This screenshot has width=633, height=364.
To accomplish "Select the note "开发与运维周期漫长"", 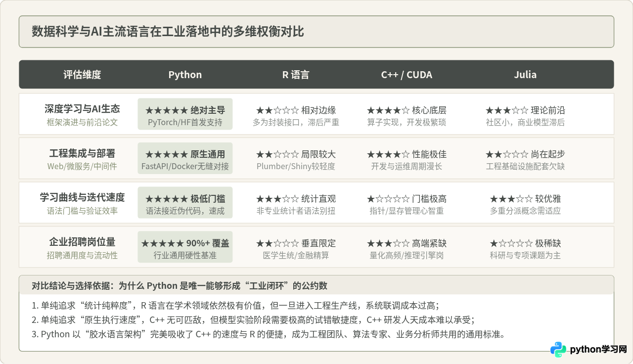I will point(407,167).
